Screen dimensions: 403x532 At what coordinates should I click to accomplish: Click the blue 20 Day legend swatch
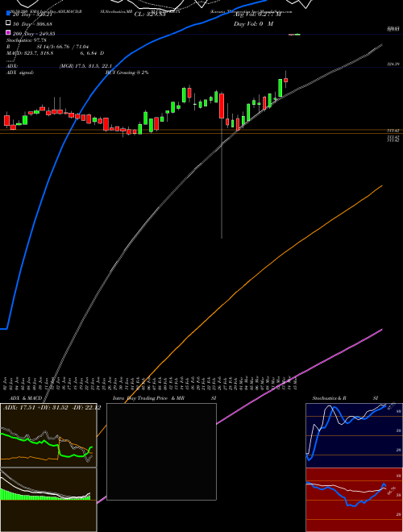(8, 14)
